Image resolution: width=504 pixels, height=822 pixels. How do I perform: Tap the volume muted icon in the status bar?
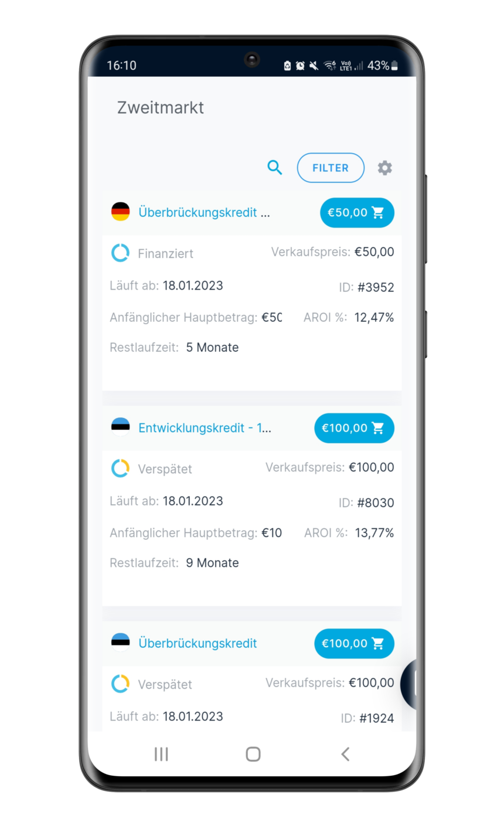click(x=314, y=66)
